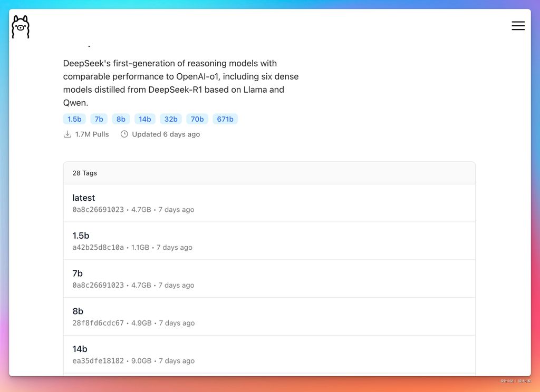The width and height of the screenshot is (540, 392).
Task: Select the 7b size badge
Action: click(x=99, y=119)
